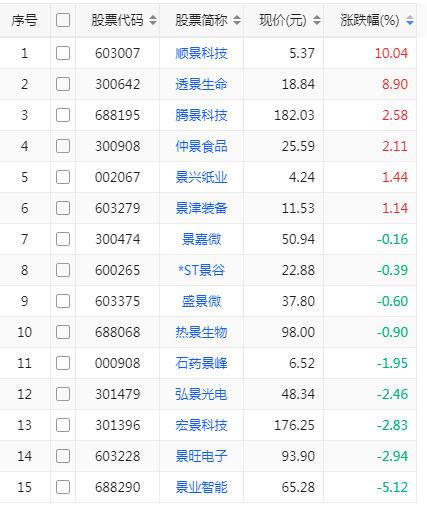View the 景嘉微 stock page
Viewport: 427px width, 510px height.
(201, 239)
